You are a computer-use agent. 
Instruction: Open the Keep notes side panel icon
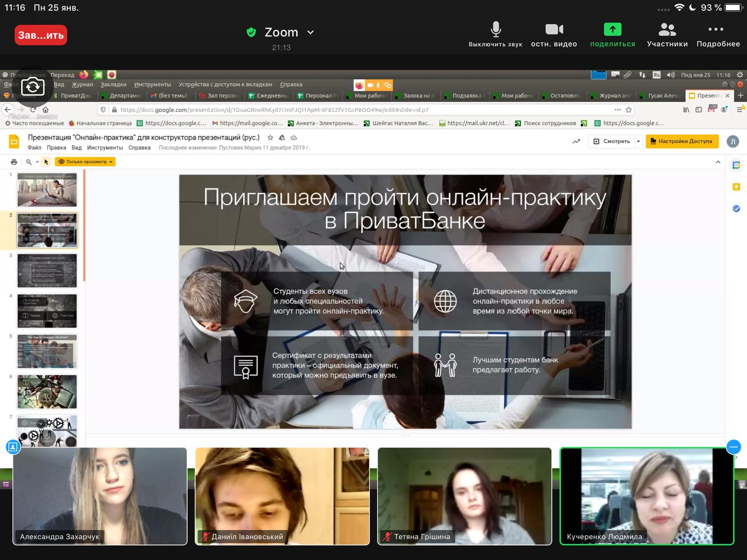[736, 187]
